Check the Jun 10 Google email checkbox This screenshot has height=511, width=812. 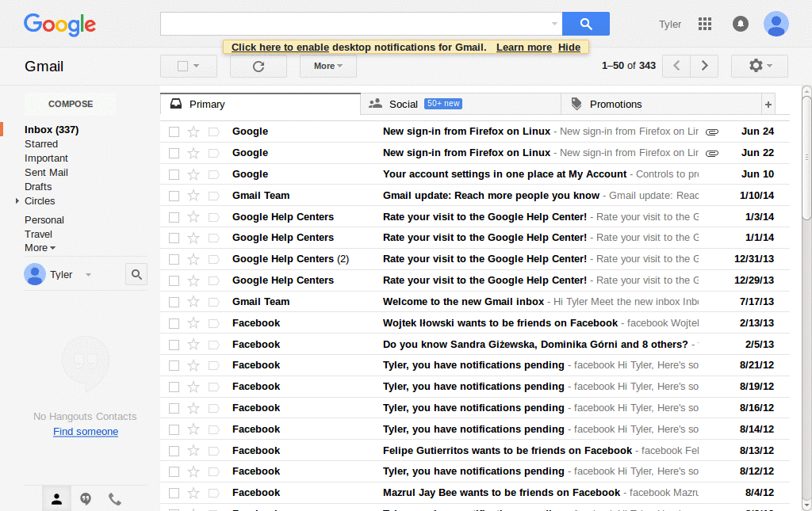coord(174,174)
